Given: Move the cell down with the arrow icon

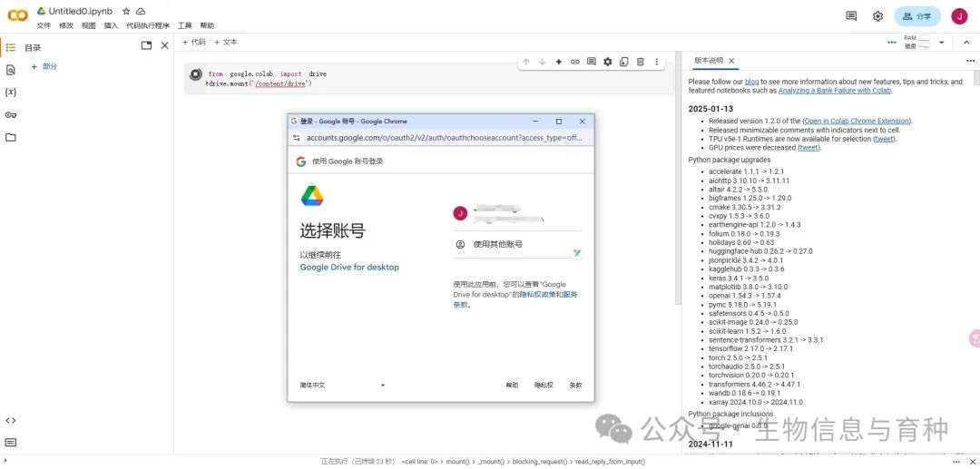Looking at the screenshot, I should [x=543, y=62].
